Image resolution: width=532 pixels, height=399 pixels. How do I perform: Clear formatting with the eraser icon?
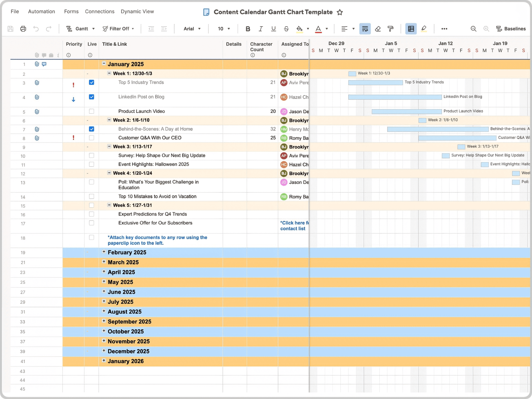[378, 29]
